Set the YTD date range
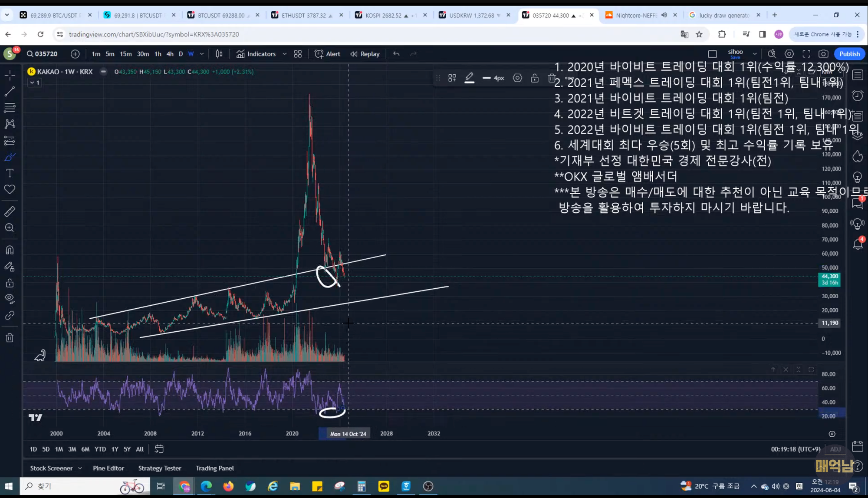Image resolution: width=868 pixels, height=498 pixels. pos(100,449)
